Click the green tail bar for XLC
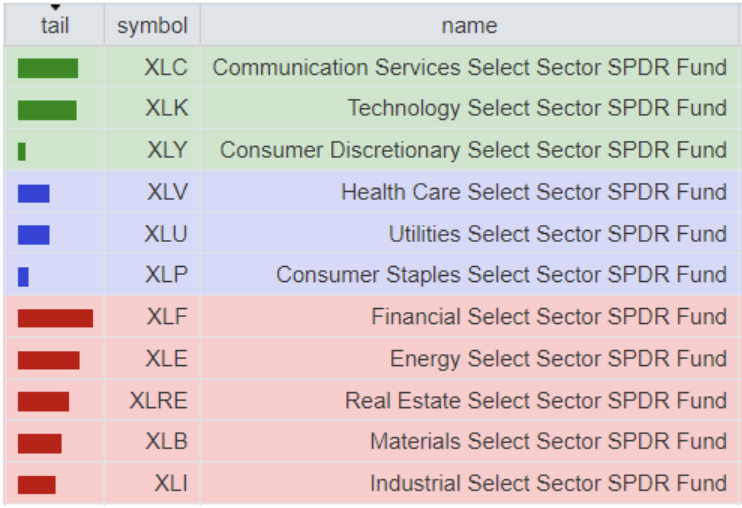This screenshot has height=508, width=742. (48, 68)
